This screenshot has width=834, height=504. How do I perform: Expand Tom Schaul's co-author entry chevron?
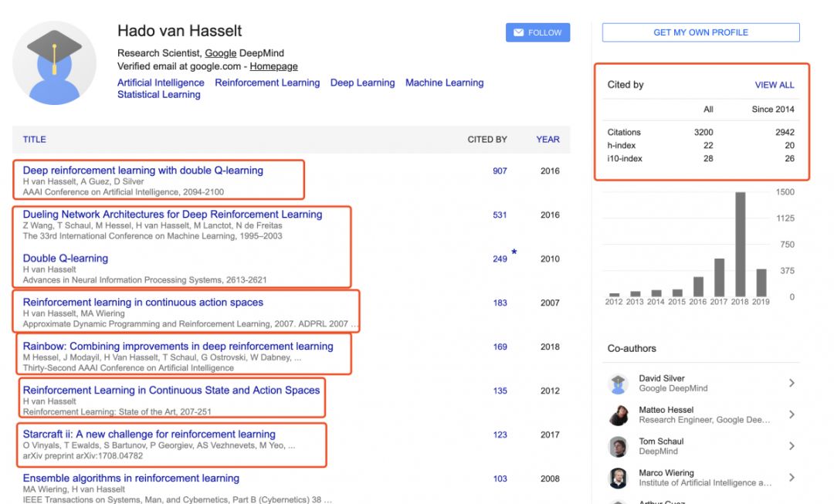[x=792, y=446]
